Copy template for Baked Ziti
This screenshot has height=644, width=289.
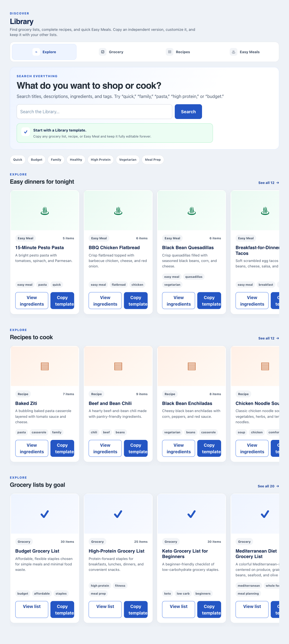62,448
